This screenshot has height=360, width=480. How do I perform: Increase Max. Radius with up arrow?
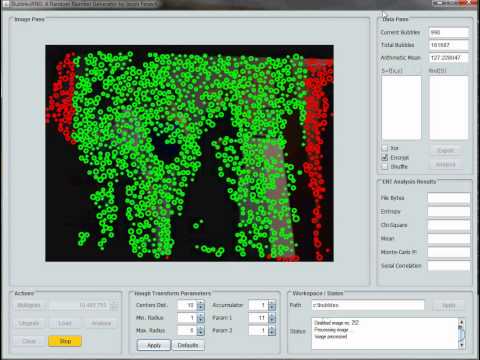click(200, 328)
